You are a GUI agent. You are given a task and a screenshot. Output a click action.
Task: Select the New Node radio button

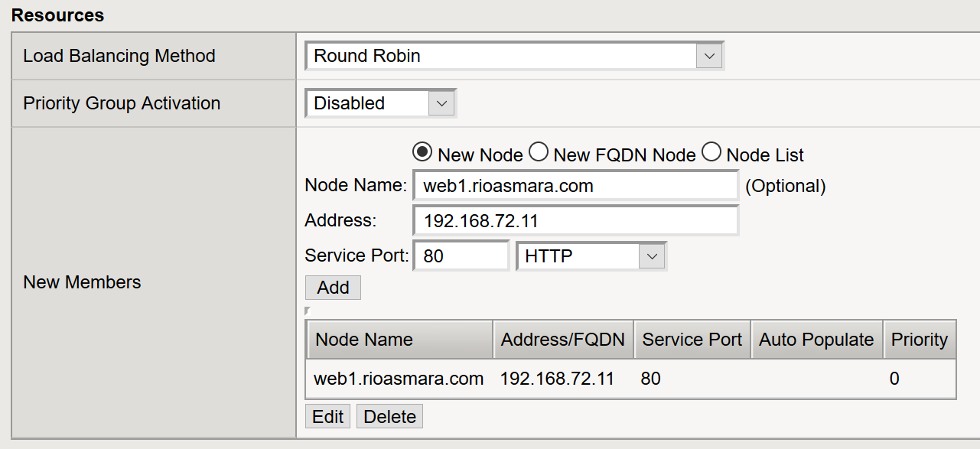[422, 153]
